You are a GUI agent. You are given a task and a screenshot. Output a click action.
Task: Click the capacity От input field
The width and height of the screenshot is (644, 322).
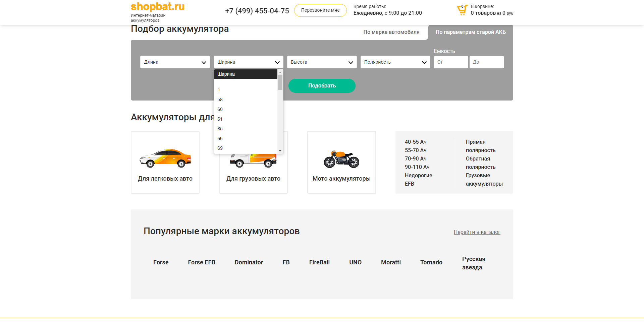click(x=450, y=62)
